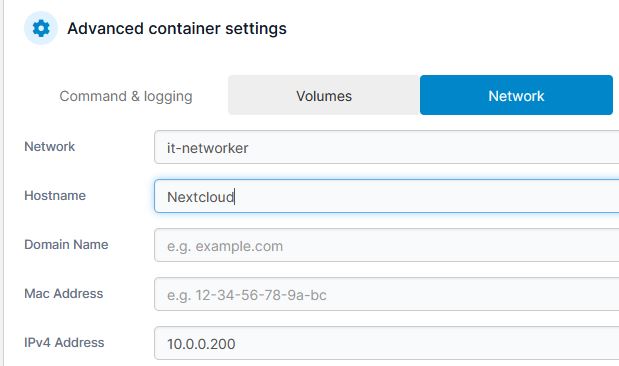Click the 10.0.0.200 address value

pyautogui.click(x=201, y=344)
